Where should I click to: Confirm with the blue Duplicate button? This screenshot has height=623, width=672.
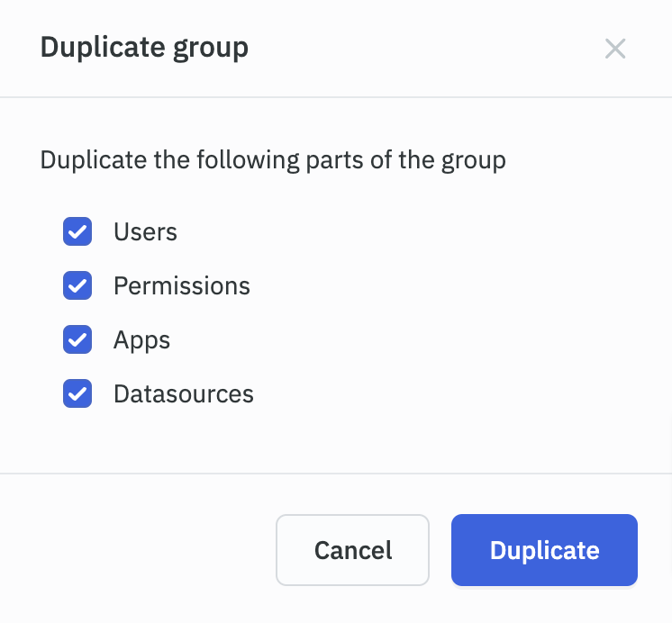[544, 550]
